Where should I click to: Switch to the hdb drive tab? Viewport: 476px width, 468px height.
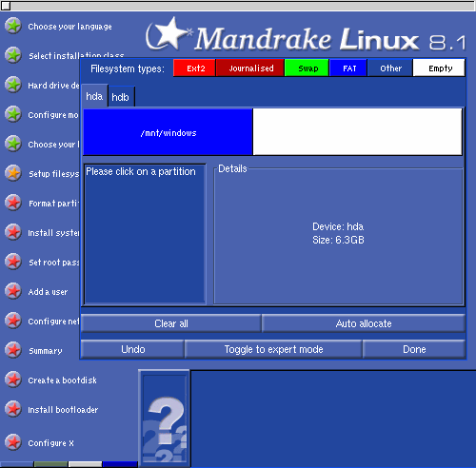pyautogui.click(x=121, y=97)
